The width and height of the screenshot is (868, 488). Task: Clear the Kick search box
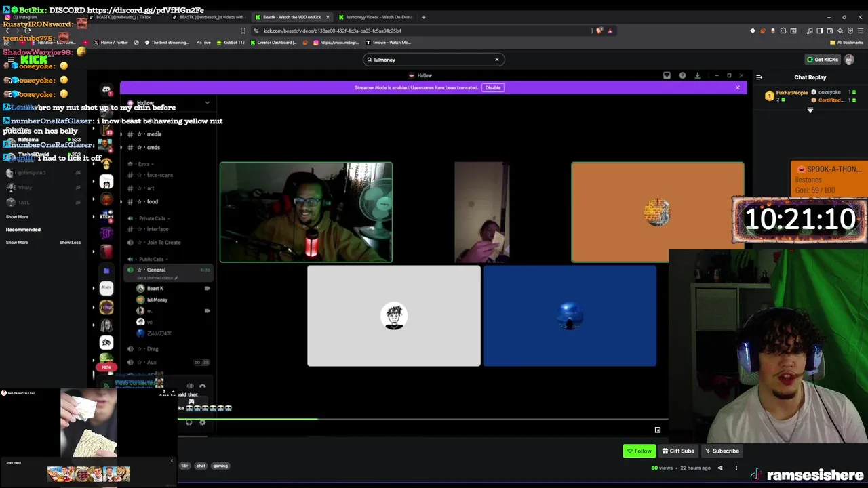tap(496, 60)
